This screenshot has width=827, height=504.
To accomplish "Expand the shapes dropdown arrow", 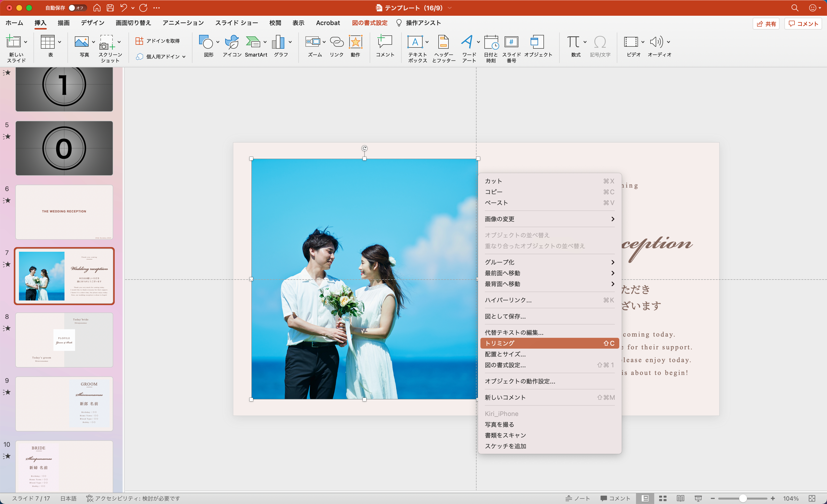I will pyautogui.click(x=218, y=42).
